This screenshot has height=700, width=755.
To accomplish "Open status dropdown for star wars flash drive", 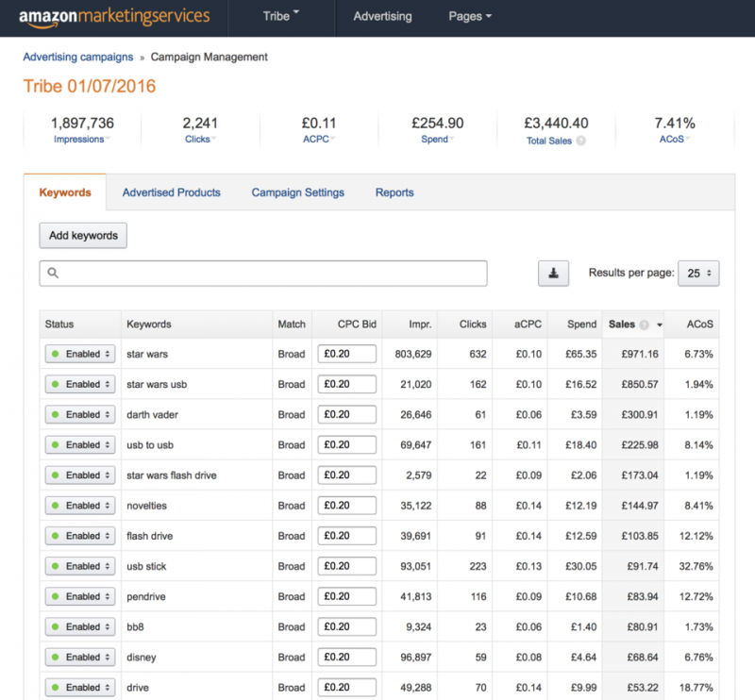I will (x=80, y=475).
